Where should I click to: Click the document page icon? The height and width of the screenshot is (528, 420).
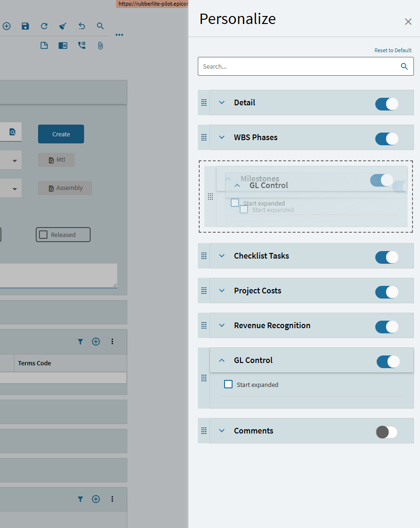coord(44,46)
